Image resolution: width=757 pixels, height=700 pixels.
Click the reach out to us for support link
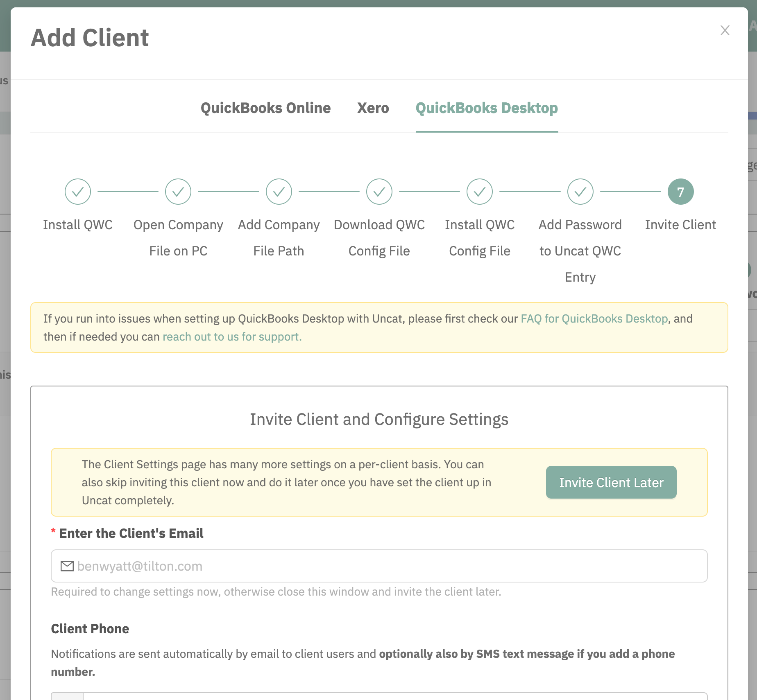(x=232, y=336)
